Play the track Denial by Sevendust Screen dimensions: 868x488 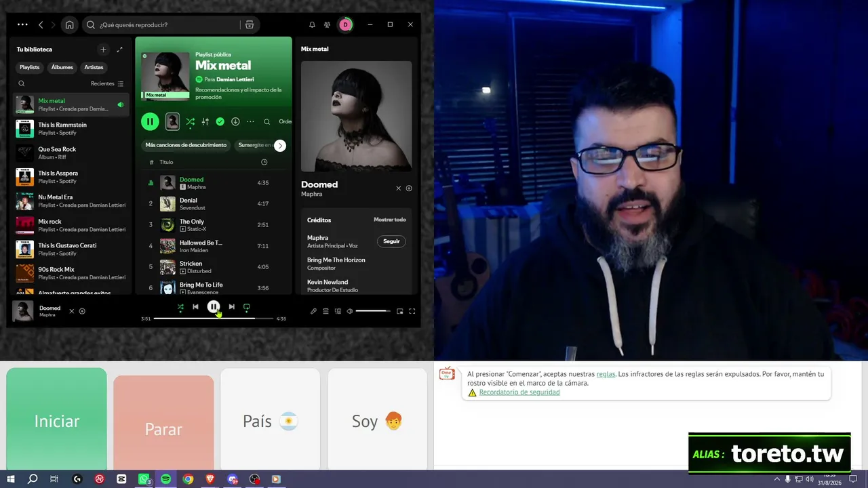click(x=213, y=203)
